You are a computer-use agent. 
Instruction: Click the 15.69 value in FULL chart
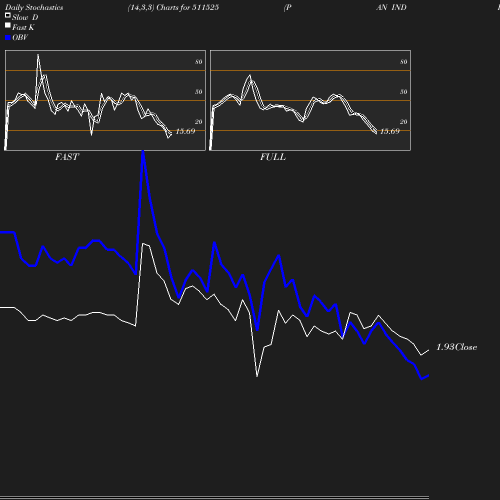[x=390, y=131]
